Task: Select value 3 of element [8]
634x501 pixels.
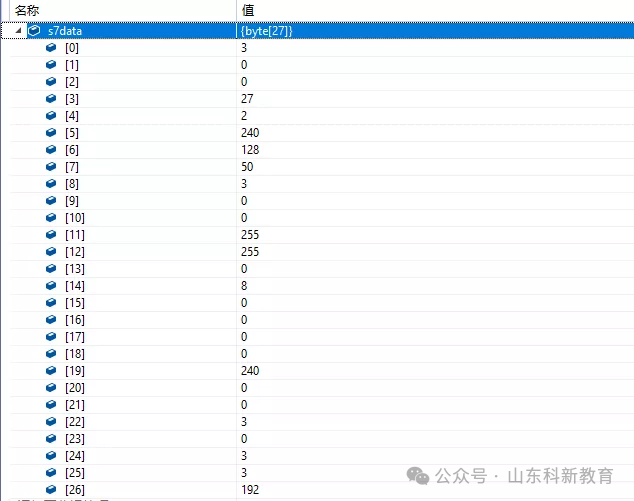Action: pos(244,184)
